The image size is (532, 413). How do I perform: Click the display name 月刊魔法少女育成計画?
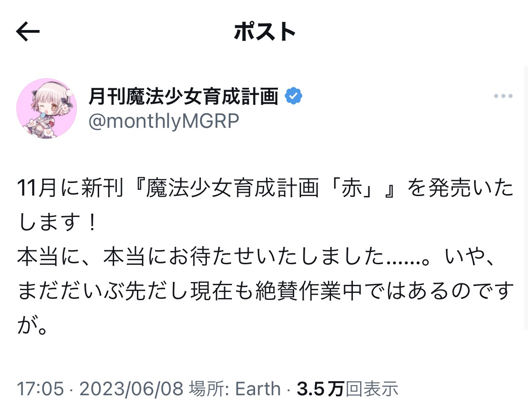(x=183, y=96)
